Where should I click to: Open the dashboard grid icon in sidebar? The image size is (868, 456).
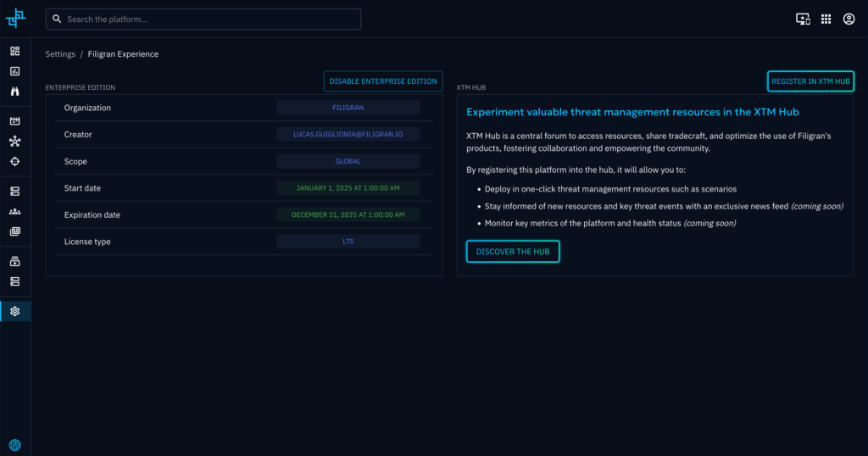click(x=14, y=51)
